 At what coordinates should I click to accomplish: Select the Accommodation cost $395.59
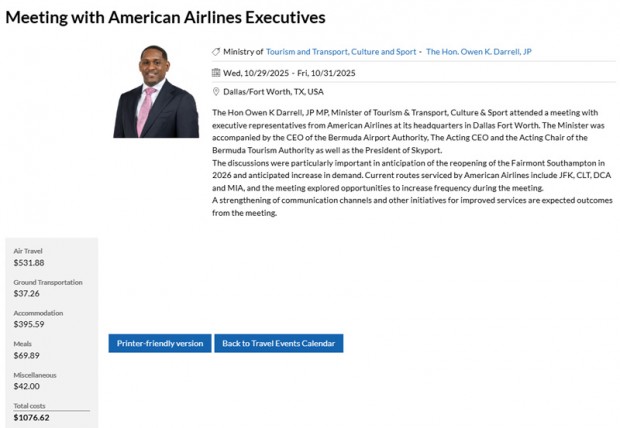click(x=29, y=325)
